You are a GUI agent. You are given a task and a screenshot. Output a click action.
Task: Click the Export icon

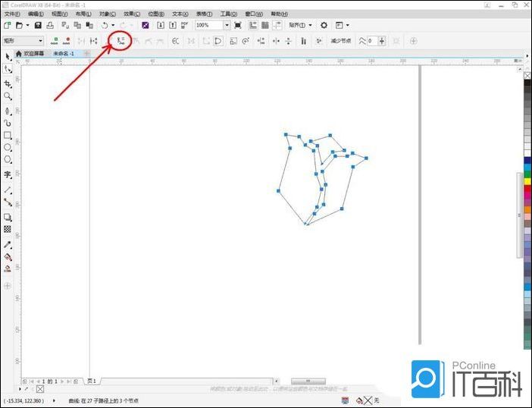(x=173, y=25)
